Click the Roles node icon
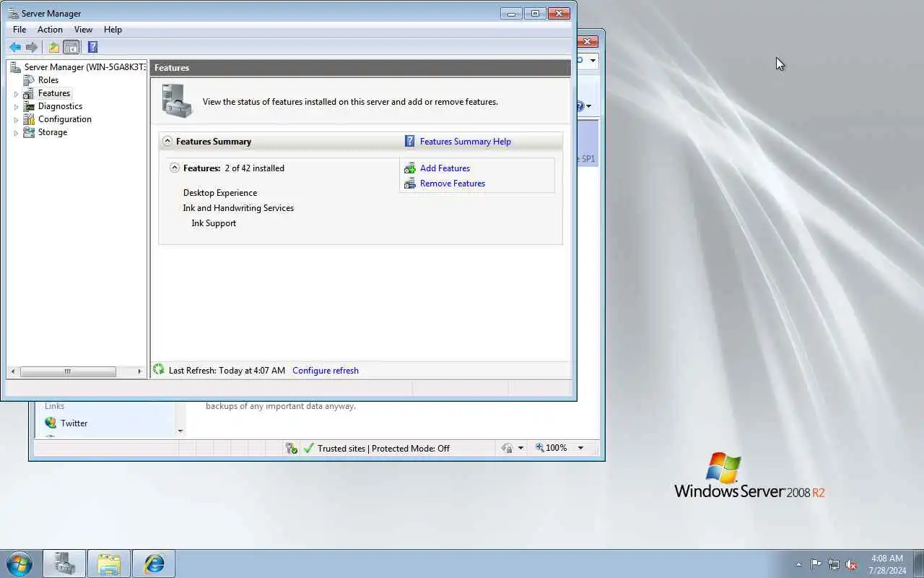The image size is (924, 578). click(x=29, y=80)
